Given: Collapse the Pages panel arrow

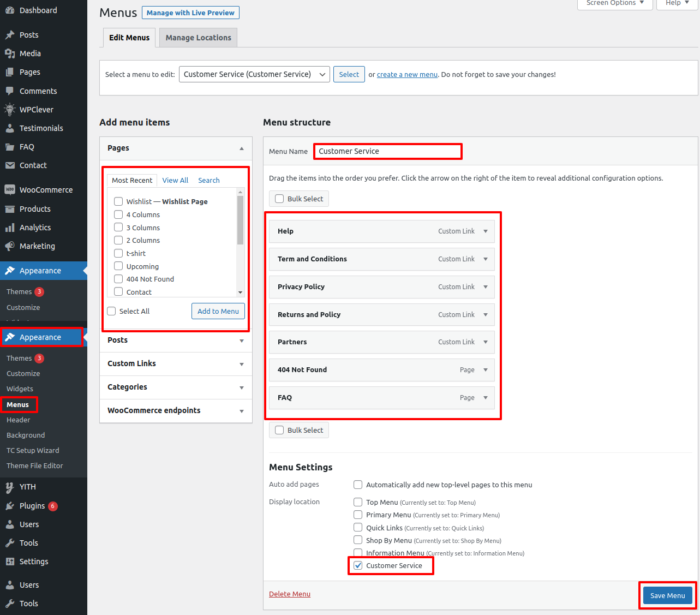Looking at the screenshot, I should pyautogui.click(x=242, y=148).
